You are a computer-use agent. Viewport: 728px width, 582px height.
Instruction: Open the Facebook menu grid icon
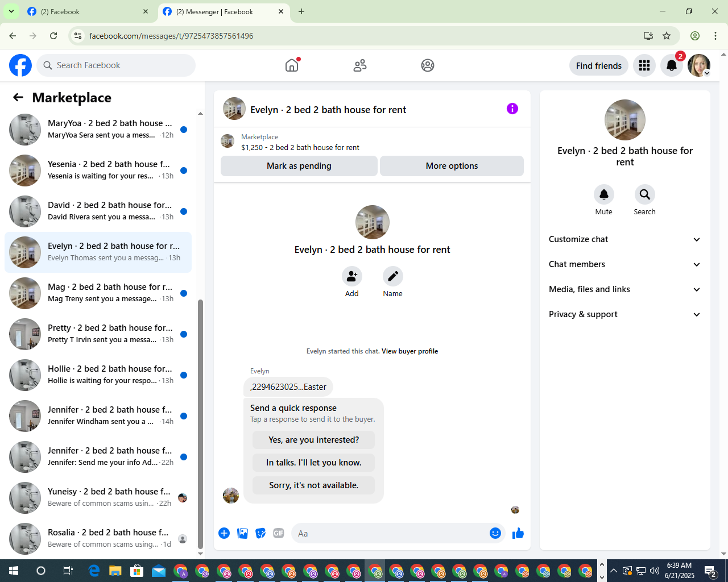(x=644, y=65)
